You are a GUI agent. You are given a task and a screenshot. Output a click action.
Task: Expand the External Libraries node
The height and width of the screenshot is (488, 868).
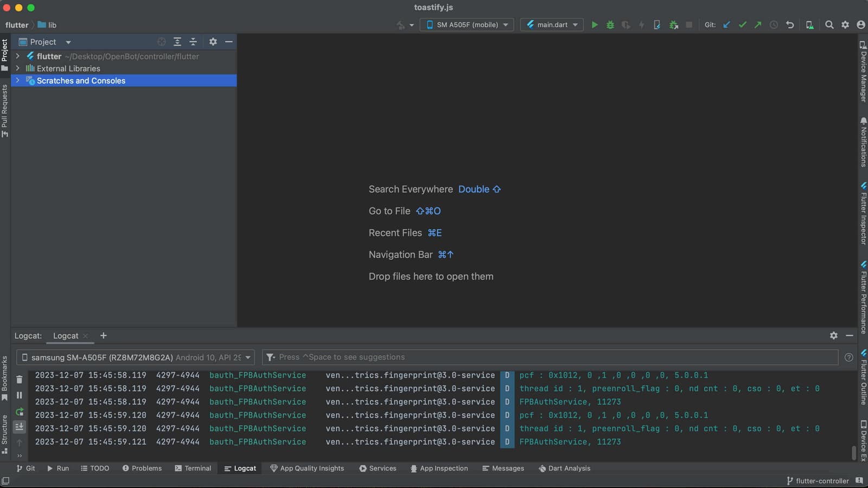(18, 68)
